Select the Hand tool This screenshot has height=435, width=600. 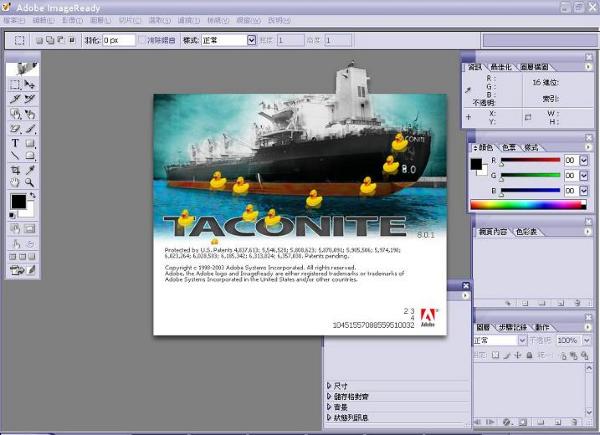15,182
